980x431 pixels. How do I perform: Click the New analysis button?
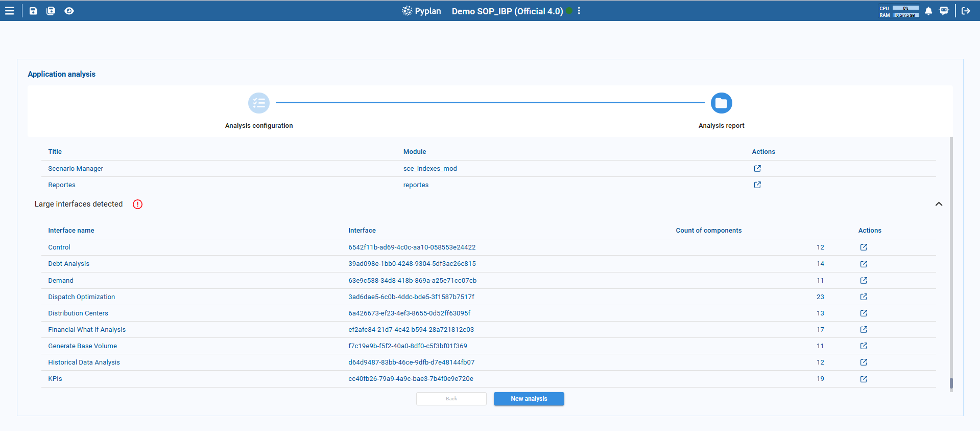(529, 399)
